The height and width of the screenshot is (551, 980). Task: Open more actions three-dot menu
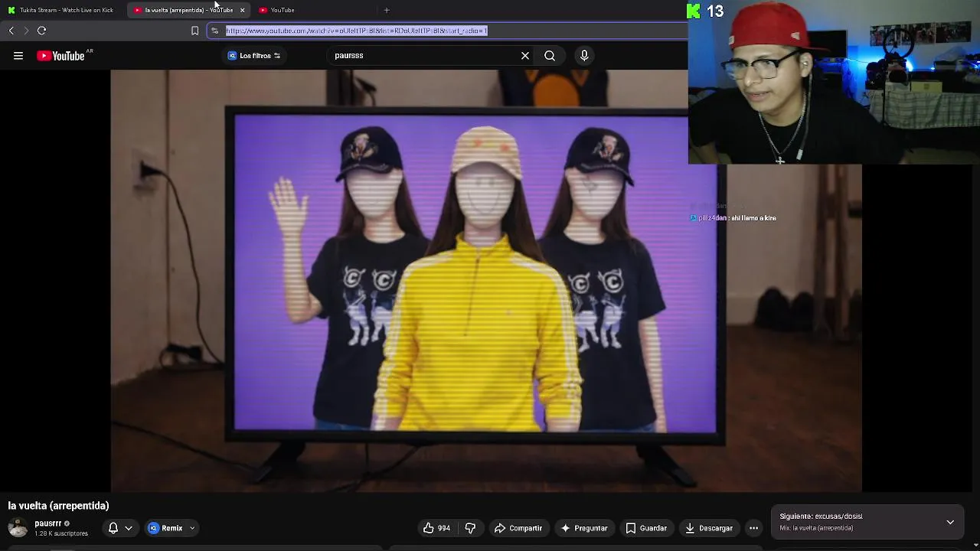click(x=754, y=528)
